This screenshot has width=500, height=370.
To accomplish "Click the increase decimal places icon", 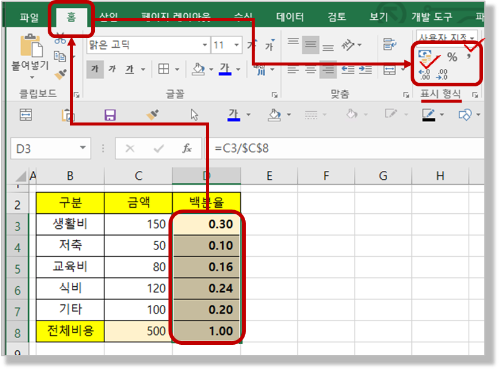I will point(425,74).
